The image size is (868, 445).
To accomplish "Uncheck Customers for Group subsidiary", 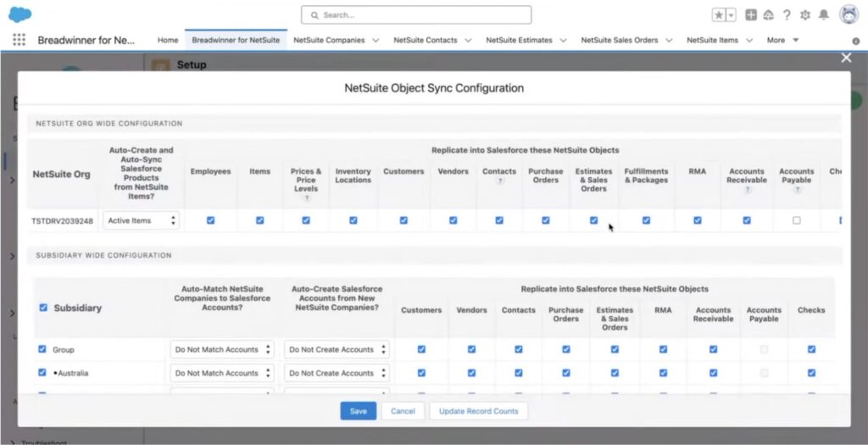I will 421,349.
